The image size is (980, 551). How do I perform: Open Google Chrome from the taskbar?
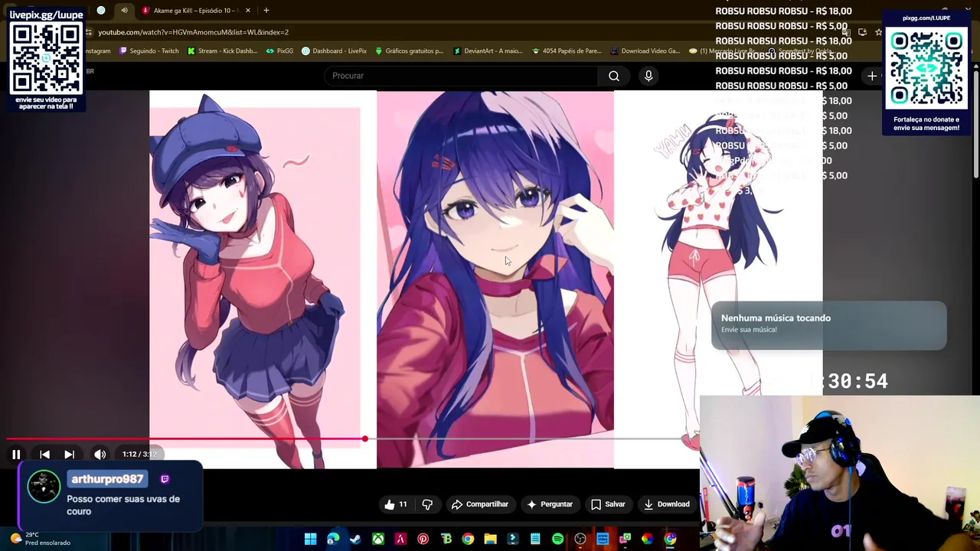click(x=468, y=540)
